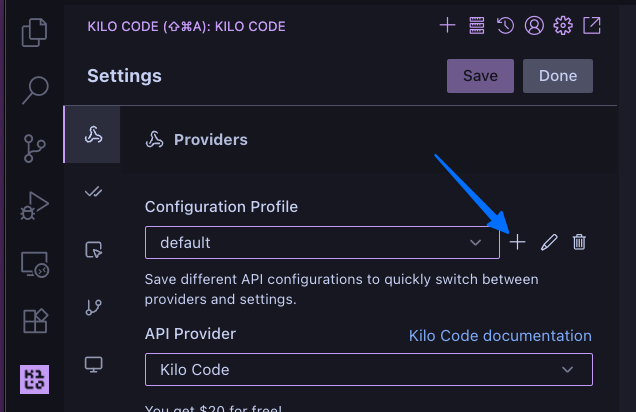The image size is (636, 412).
Task: Open task history clock icon
Action: point(505,25)
